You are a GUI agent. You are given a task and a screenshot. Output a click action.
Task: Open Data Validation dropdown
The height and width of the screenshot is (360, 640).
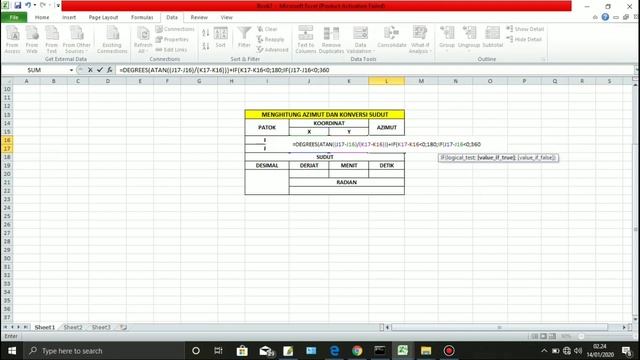tap(360, 39)
